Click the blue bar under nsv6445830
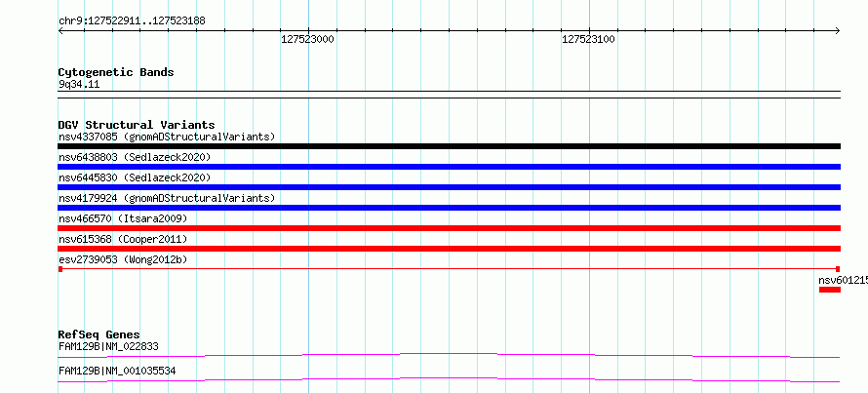This screenshot has height=393, width=868. (x=449, y=187)
